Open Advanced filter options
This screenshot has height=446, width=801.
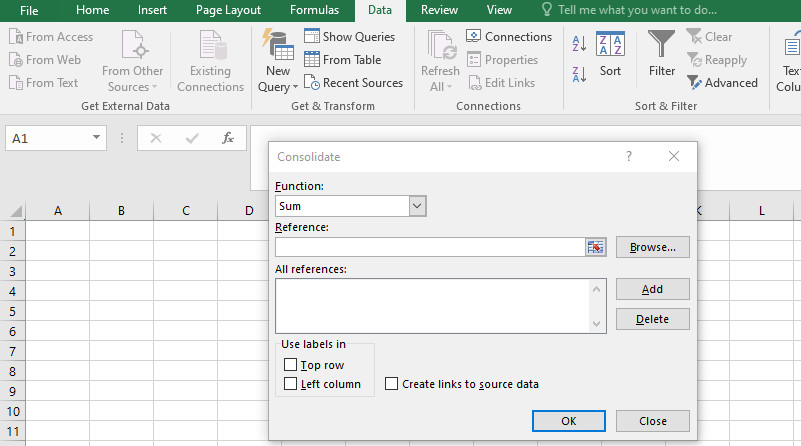pos(722,83)
